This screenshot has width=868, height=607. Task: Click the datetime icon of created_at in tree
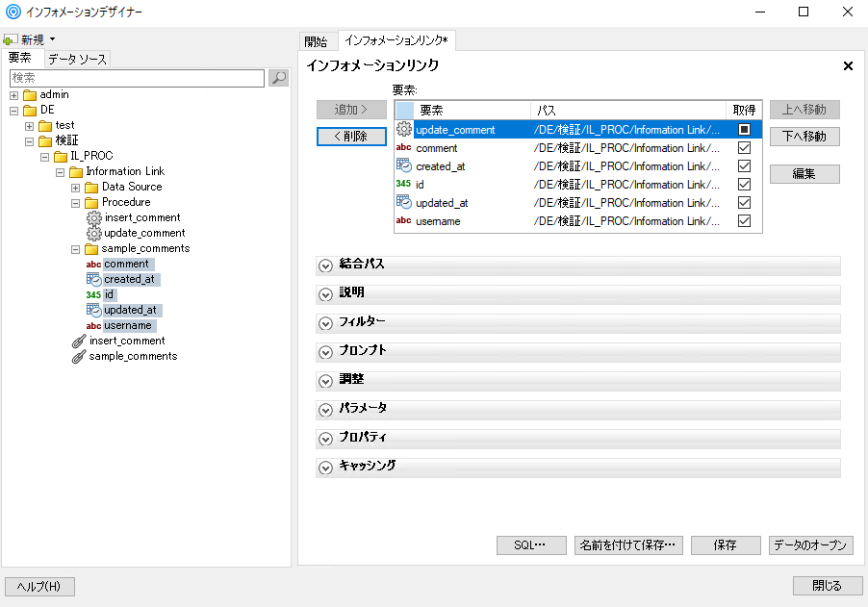pos(93,279)
